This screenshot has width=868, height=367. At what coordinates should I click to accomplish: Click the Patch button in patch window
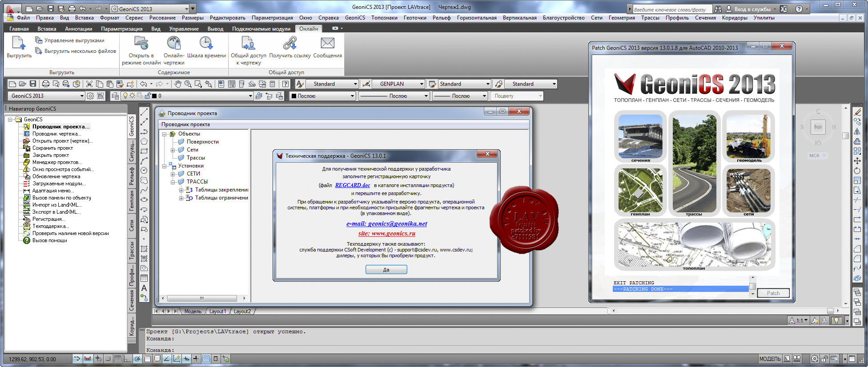773,293
